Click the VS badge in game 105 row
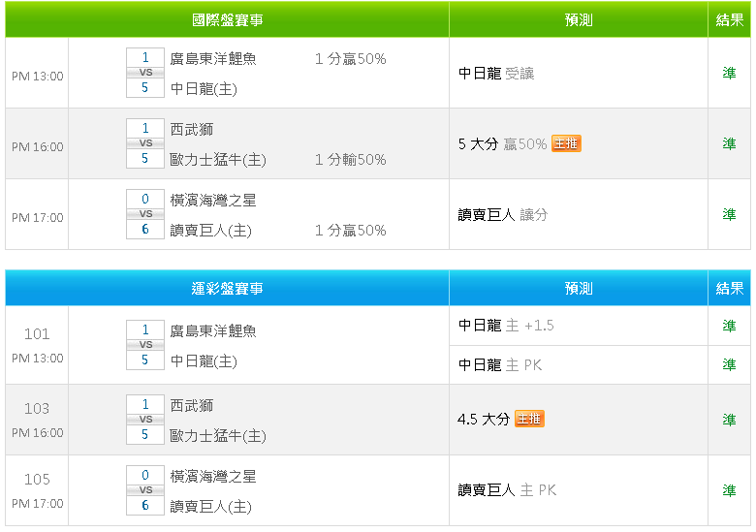Viewport: 756px width, 532px height. (x=145, y=490)
